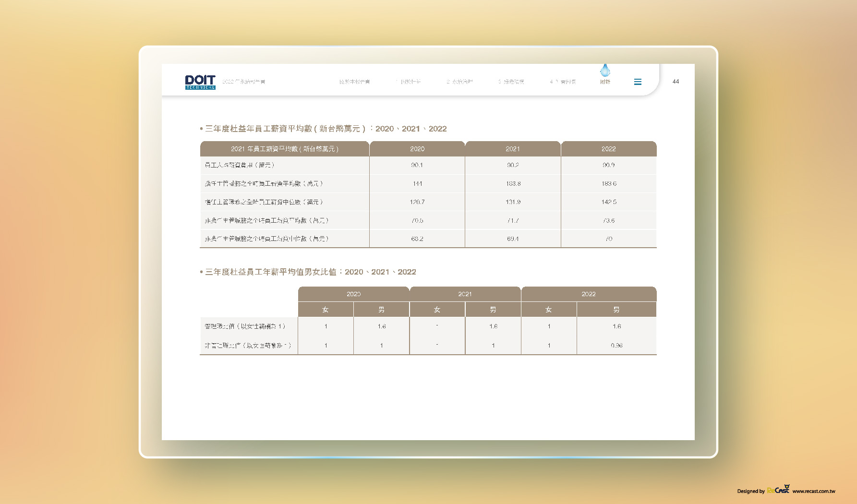
Task: Click the '男' header under 2022
Action: [616, 310]
